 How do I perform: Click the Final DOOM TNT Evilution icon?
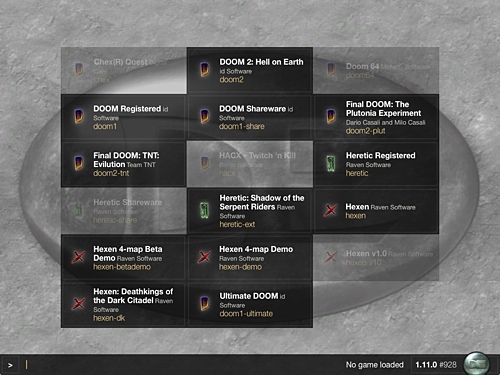(79, 164)
